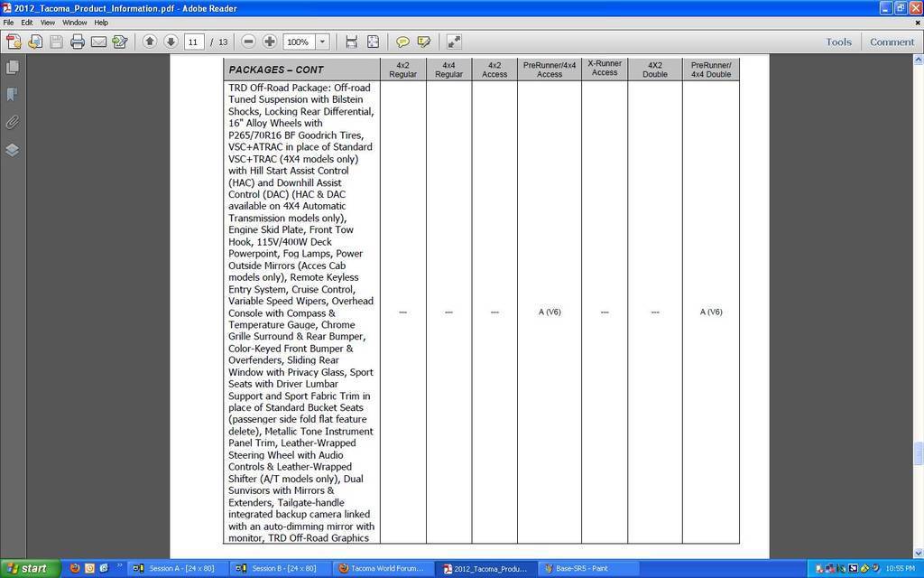Print the document using the printer icon

coord(78,42)
